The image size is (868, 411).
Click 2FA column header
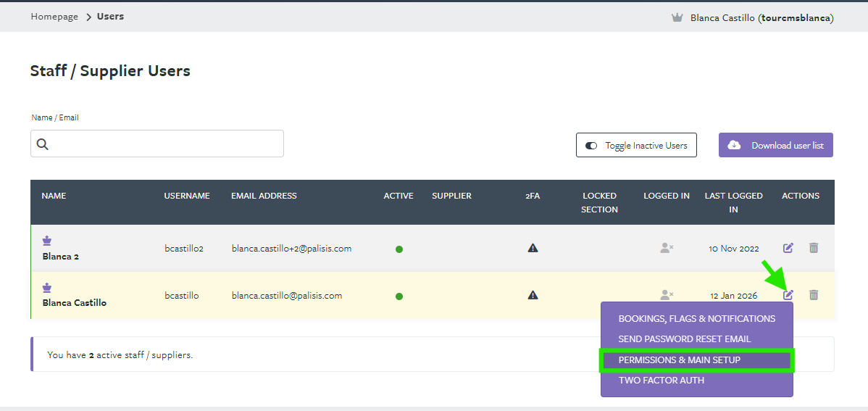point(533,196)
